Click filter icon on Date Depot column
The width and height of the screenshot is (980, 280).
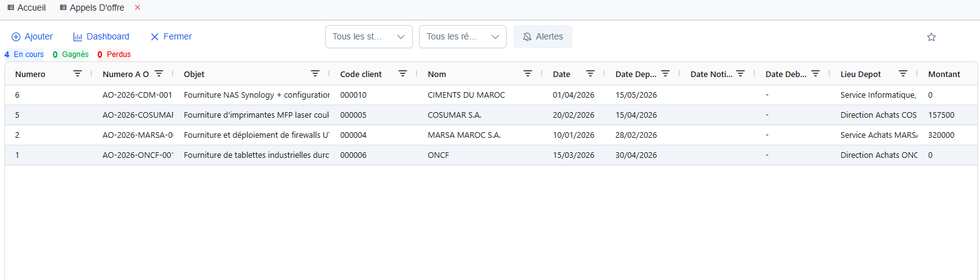tap(665, 74)
